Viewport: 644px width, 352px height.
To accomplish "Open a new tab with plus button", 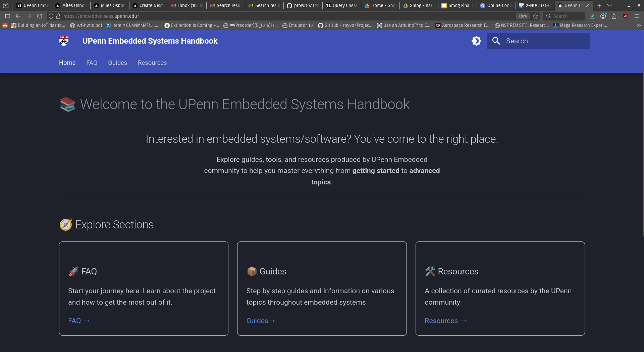I will click(x=599, y=5).
